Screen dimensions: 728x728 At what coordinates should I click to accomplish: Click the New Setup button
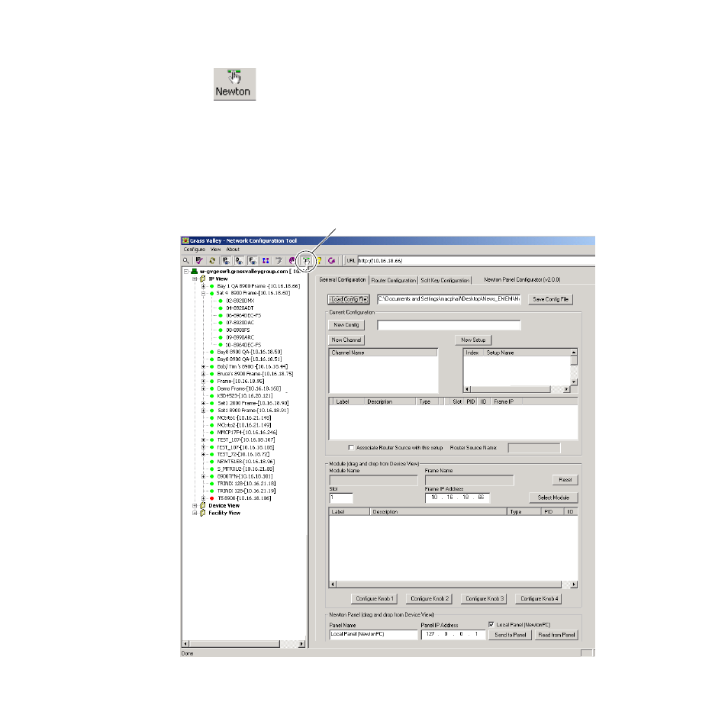point(473,340)
